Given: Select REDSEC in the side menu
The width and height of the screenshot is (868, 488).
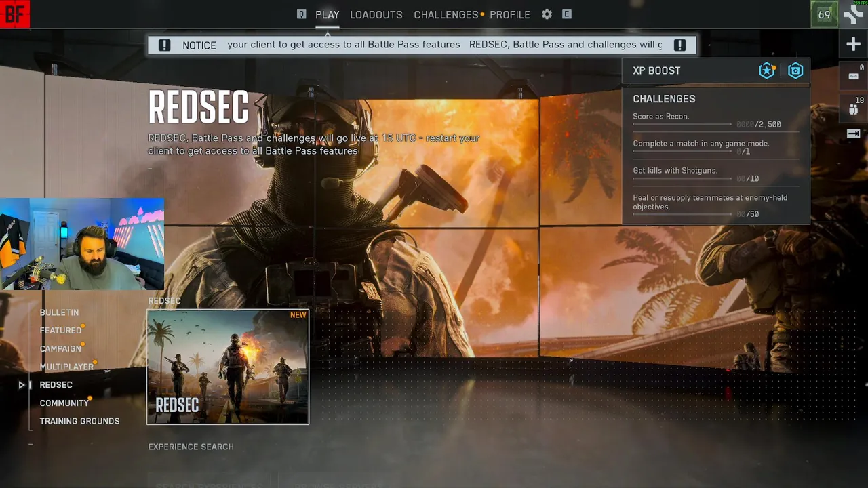Looking at the screenshot, I should click(56, 385).
